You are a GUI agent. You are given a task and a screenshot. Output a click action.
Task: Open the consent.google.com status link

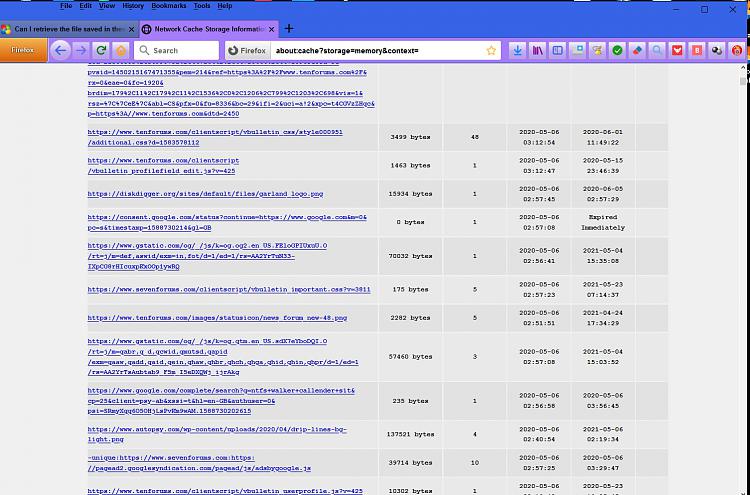click(x=227, y=222)
